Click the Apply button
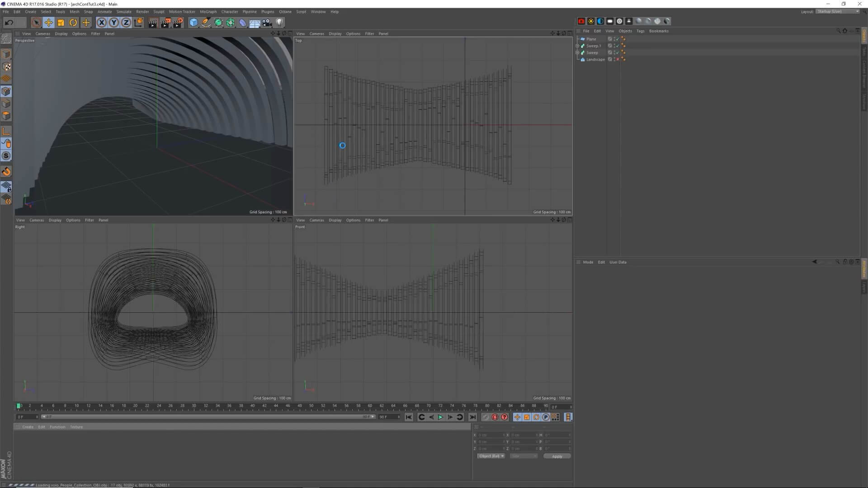Viewport: 868px width, 488px height. [557, 456]
